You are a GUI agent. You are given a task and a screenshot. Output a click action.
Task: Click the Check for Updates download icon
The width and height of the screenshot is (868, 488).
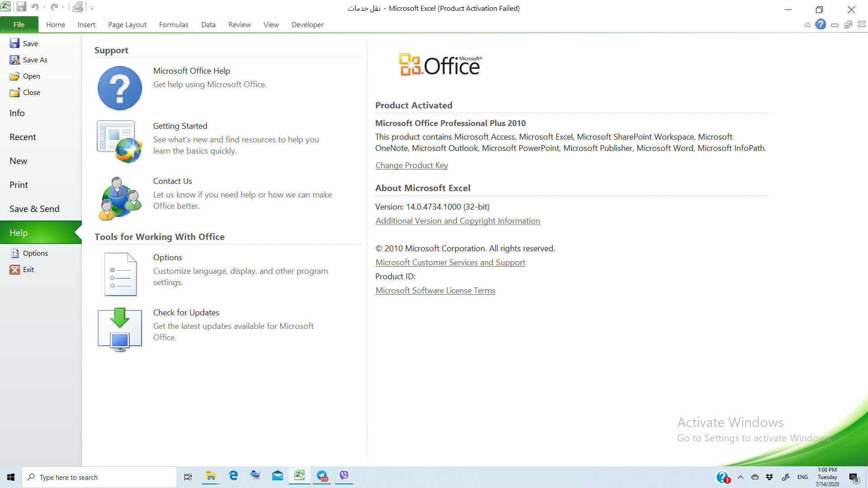click(x=120, y=330)
